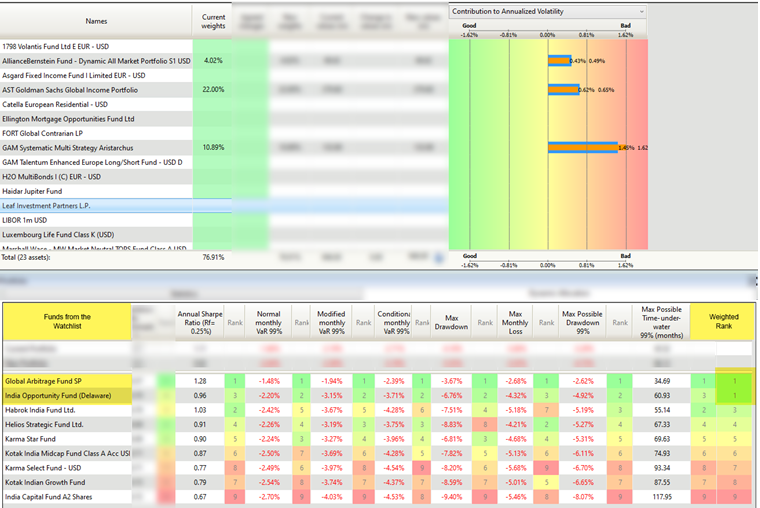Click the 93.34 time-under-water cell
Screen dimensions: 760x508
662,468
